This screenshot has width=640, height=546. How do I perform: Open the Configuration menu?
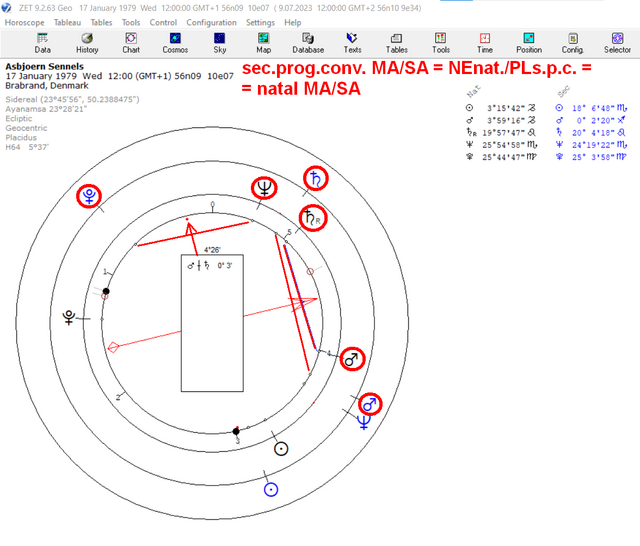211,22
